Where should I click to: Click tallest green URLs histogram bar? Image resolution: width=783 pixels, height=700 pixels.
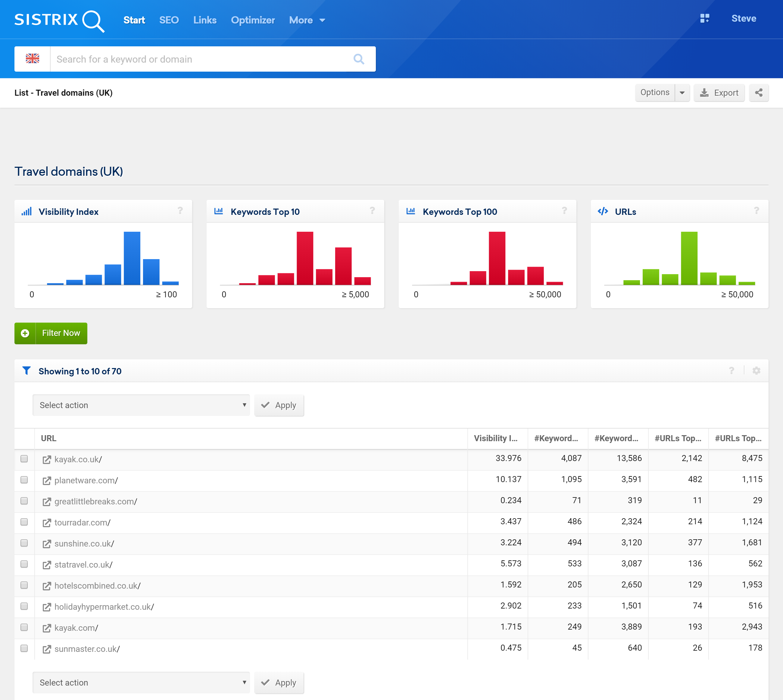689,258
